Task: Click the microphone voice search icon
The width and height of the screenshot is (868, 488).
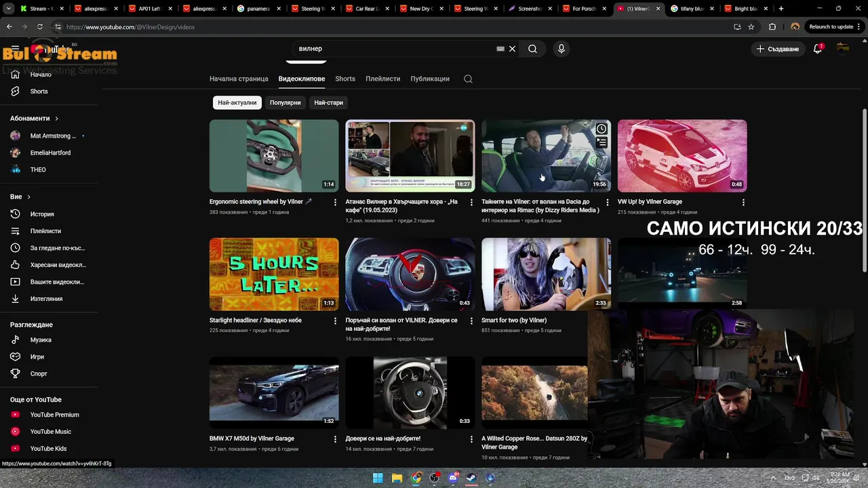Action: pyautogui.click(x=561, y=49)
